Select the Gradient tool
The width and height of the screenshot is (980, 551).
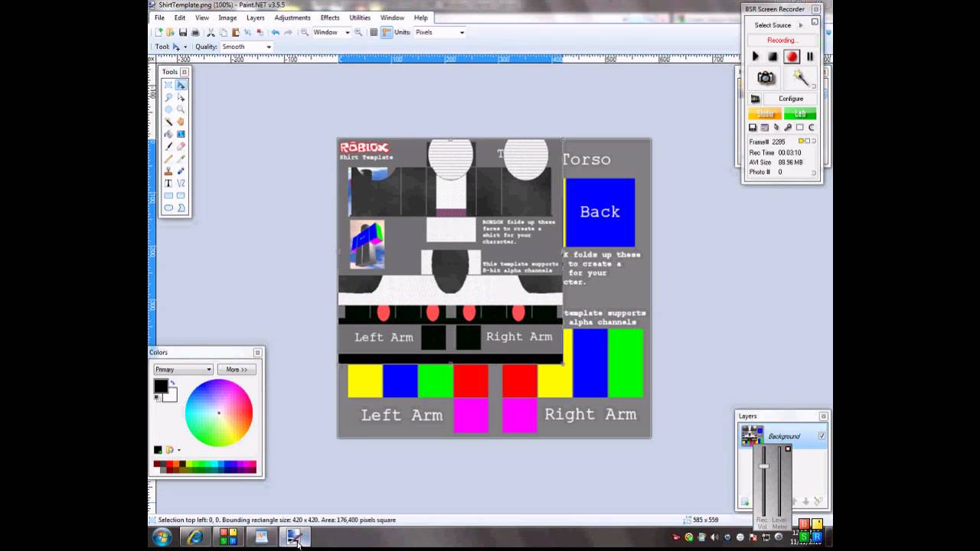(181, 134)
